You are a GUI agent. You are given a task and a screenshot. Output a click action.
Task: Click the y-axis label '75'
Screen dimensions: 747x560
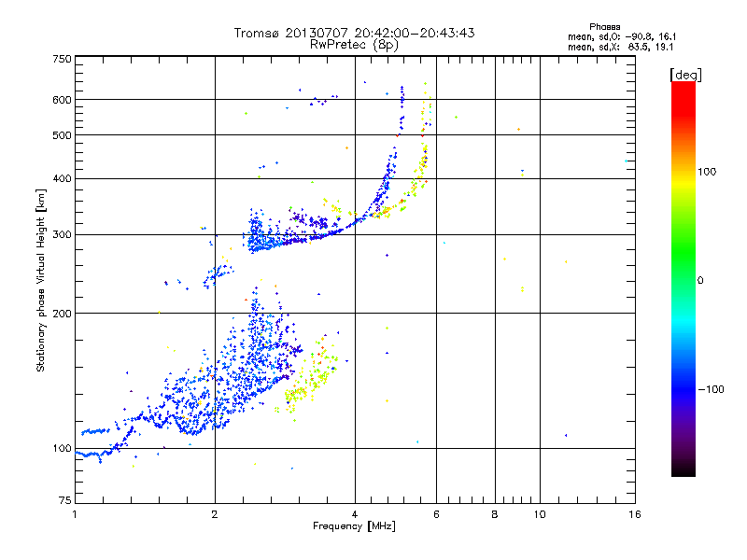65,500
